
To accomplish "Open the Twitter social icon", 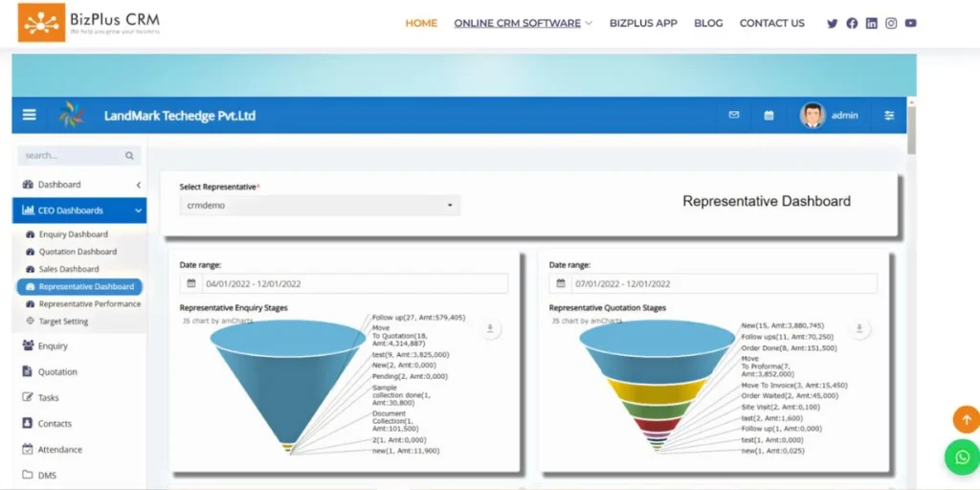I will coord(832,23).
